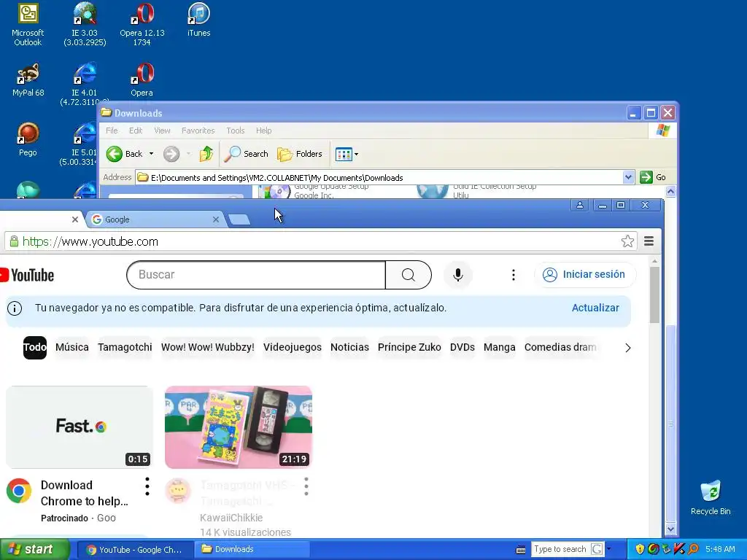747x560 pixels.
Task: Click the Chrome profile person icon
Action: [580, 205]
